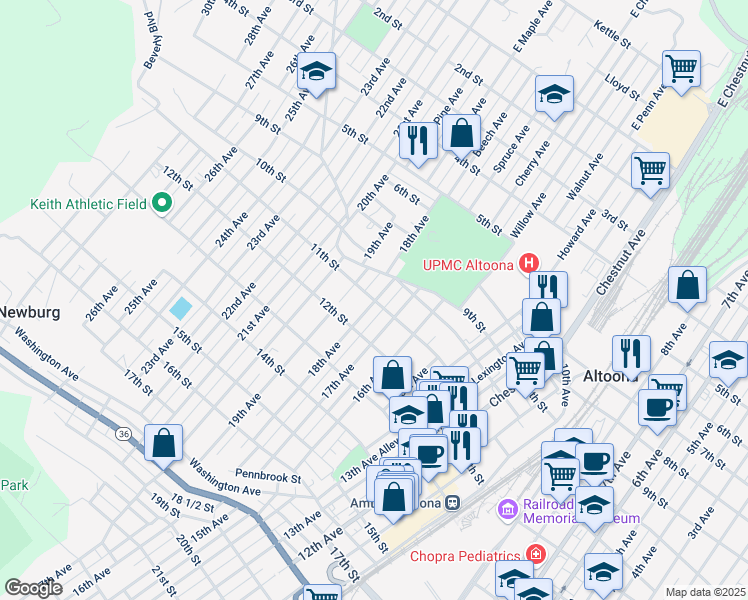748x600 pixels.
Task: Click the 19th St street label
Action: [x=165, y=506]
